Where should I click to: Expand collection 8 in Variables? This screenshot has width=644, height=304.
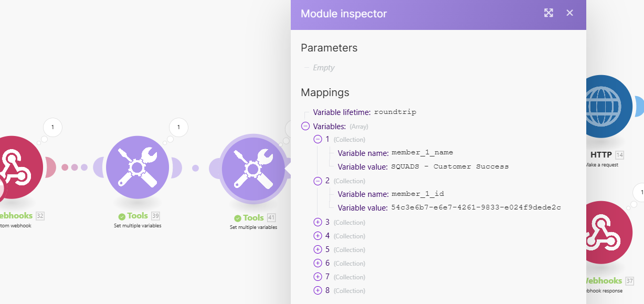coord(318,290)
